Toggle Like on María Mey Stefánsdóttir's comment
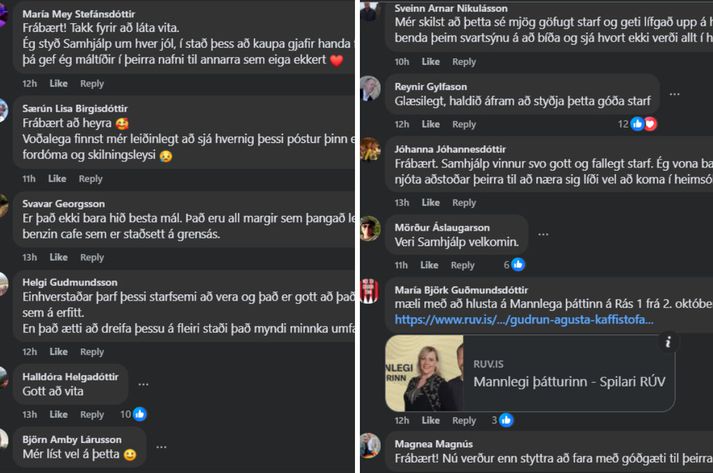 [58, 83]
